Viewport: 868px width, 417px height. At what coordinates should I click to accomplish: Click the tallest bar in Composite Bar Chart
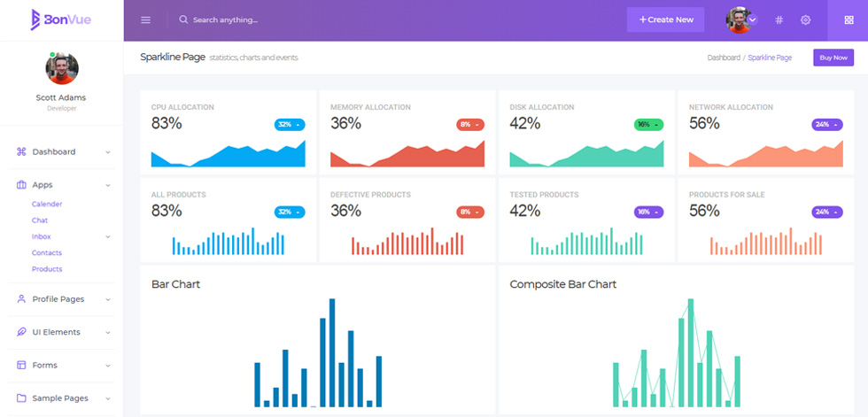[x=691, y=353]
